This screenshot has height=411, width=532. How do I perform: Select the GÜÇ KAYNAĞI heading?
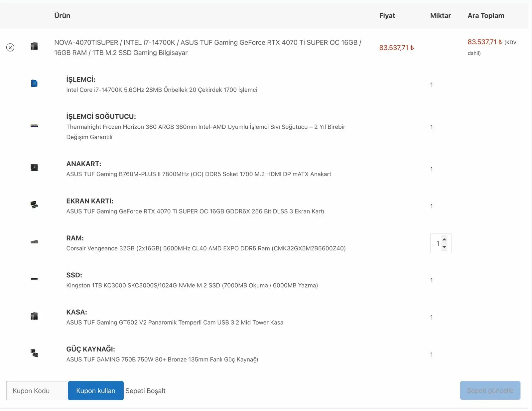coord(90,349)
